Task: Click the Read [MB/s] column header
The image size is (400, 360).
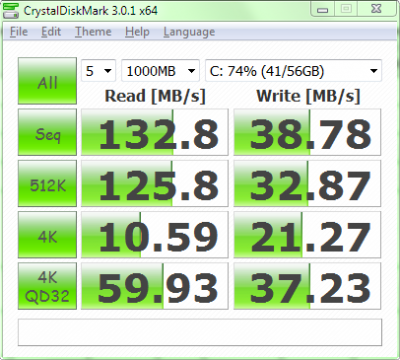Action: [155, 96]
